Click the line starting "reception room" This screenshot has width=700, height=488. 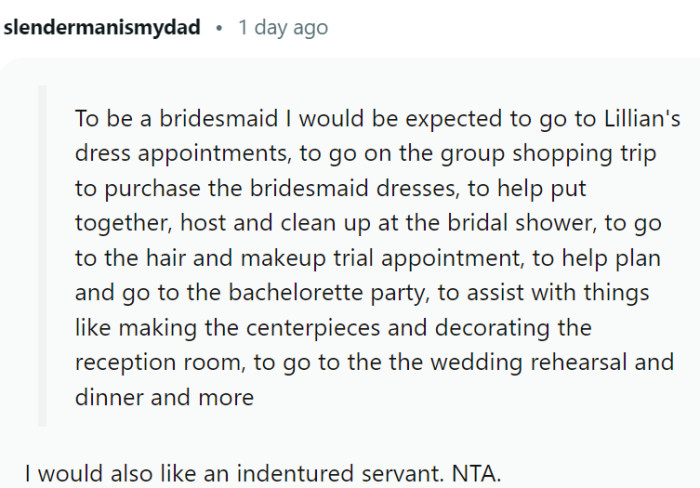tap(374, 362)
